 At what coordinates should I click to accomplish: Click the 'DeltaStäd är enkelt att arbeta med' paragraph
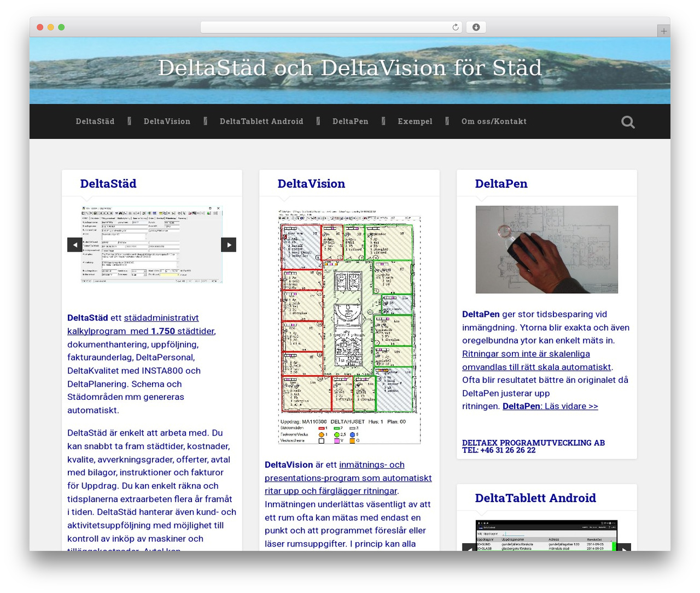152,490
